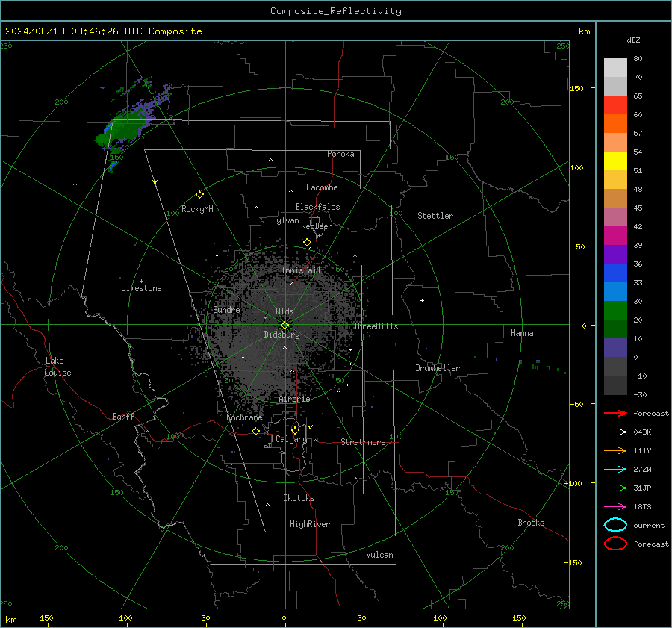Viewport: 672px width, 628px height.
Task: Click the Hanna label
Action: coord(522,333)
